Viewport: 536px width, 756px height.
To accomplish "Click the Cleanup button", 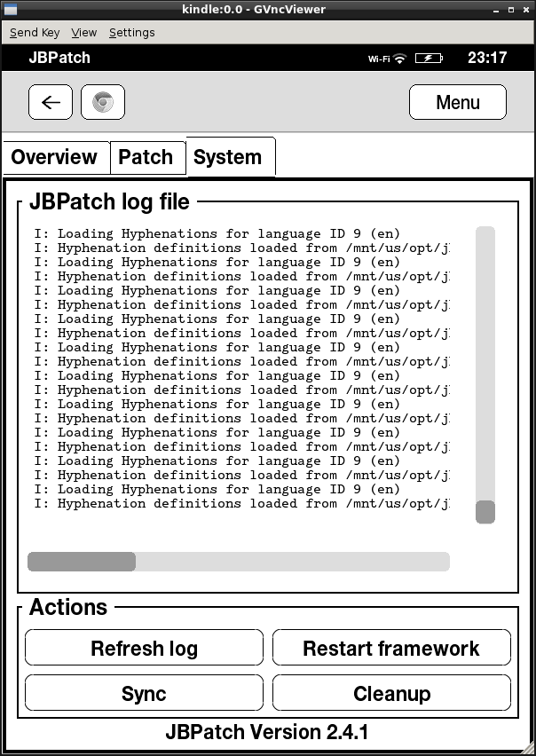I will tap(391, 693).
